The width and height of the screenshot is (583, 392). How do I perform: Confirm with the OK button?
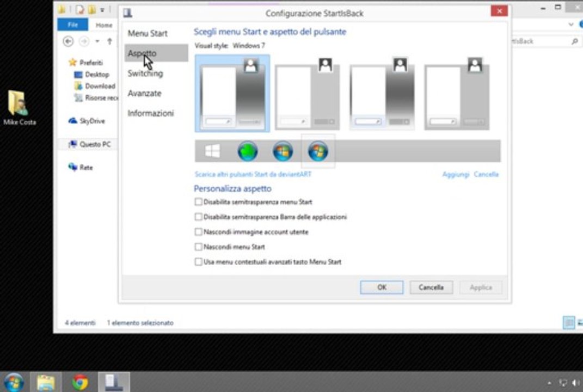point(382,287)
